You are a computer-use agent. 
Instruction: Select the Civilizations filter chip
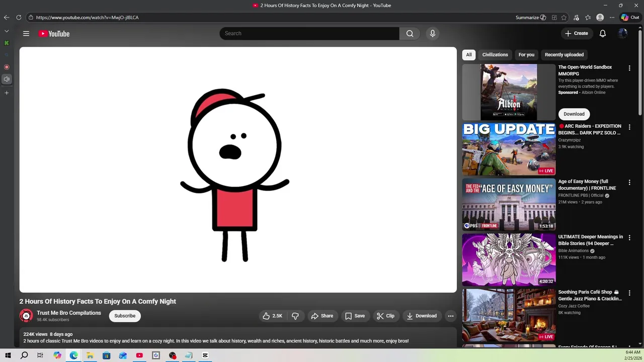tap(495, 55)
